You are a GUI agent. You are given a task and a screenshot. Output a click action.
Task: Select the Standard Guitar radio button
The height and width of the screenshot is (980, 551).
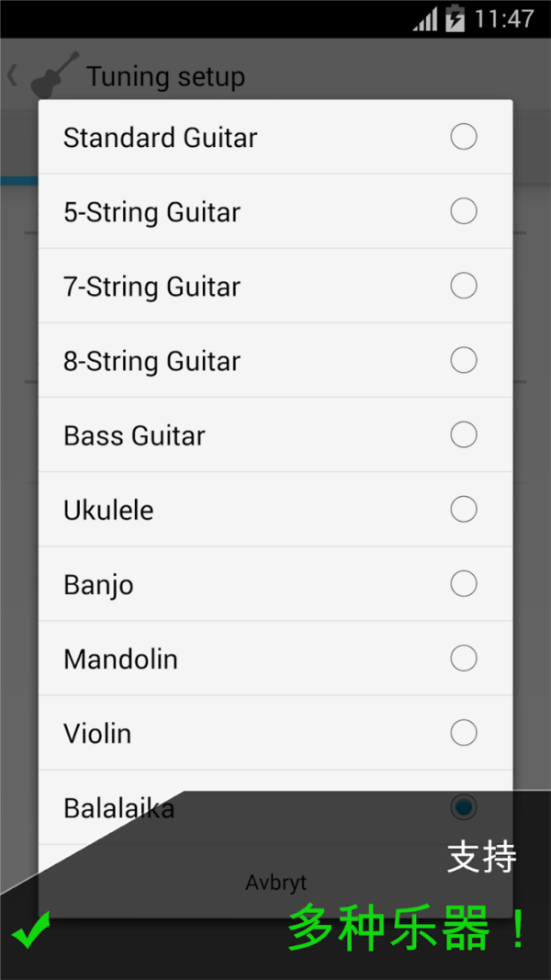coord(464,138)
